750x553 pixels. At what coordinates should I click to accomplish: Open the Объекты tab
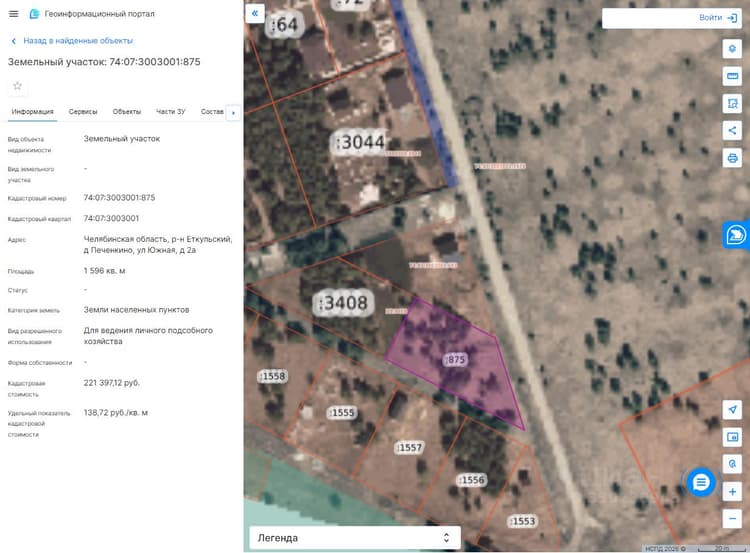127,111
